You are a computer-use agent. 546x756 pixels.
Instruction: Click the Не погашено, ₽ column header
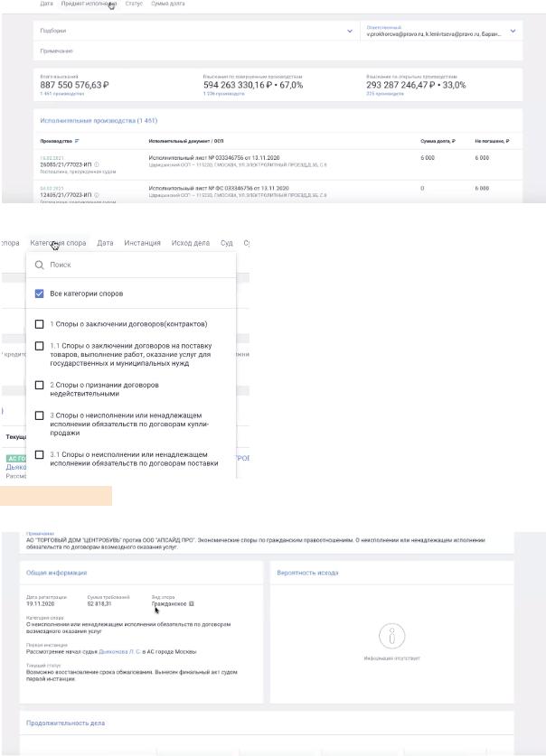[492, 141]
